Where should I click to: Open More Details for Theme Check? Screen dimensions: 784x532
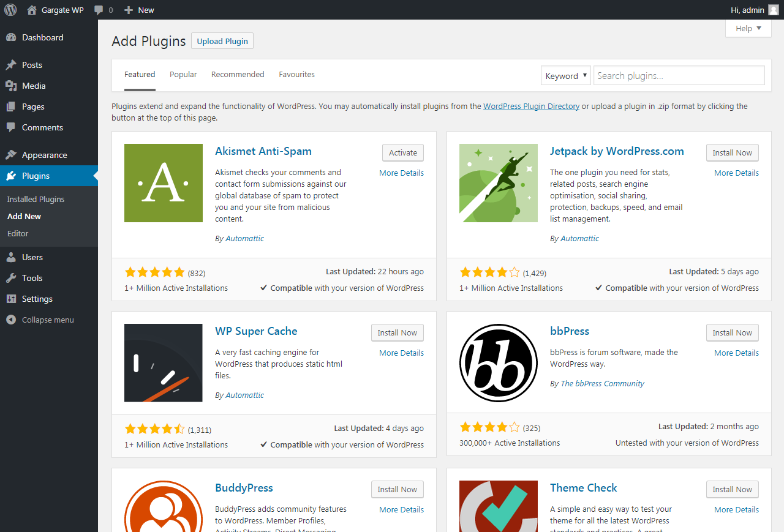[736, 510]
